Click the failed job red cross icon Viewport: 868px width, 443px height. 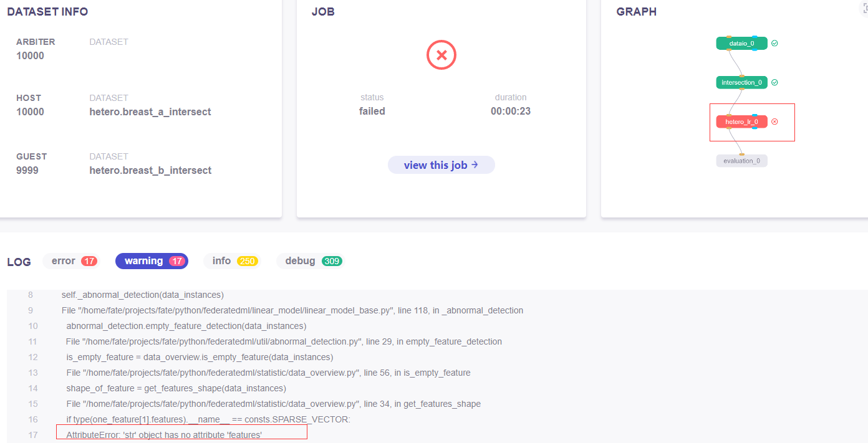pyautogui.click(x=441, y=55)
